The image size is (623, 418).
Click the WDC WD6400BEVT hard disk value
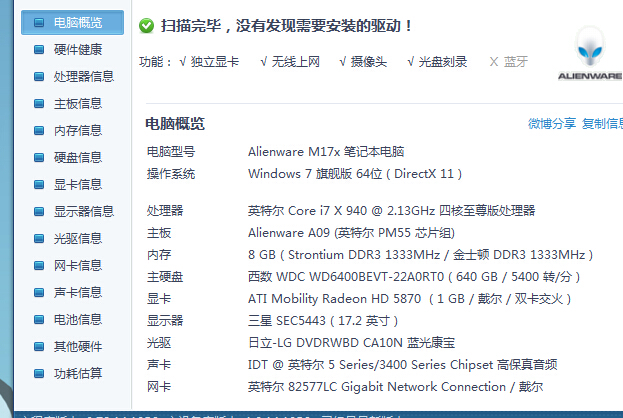pos(414,277)
